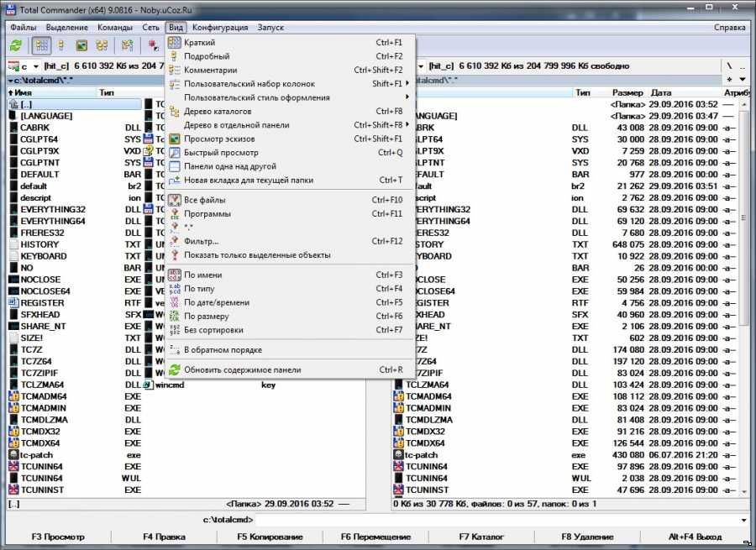Click F6 Перемещение button
The width and height of the screenshot is (756, 550).
pos(375,537)
